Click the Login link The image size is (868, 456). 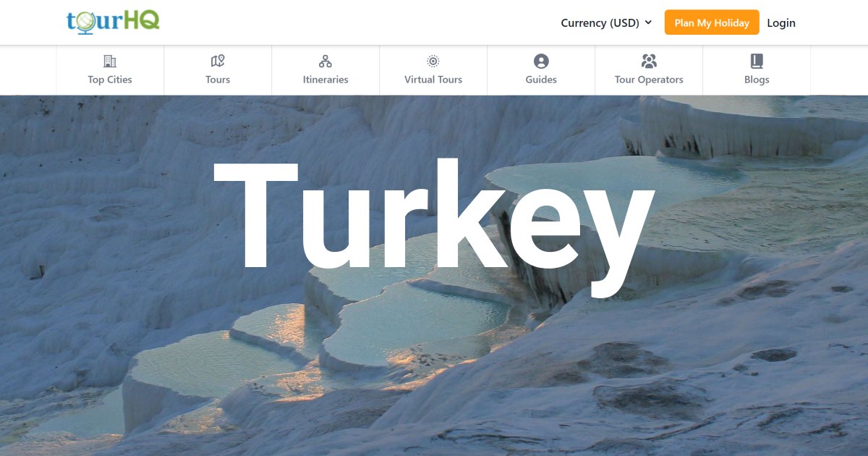tap(781, 22)
